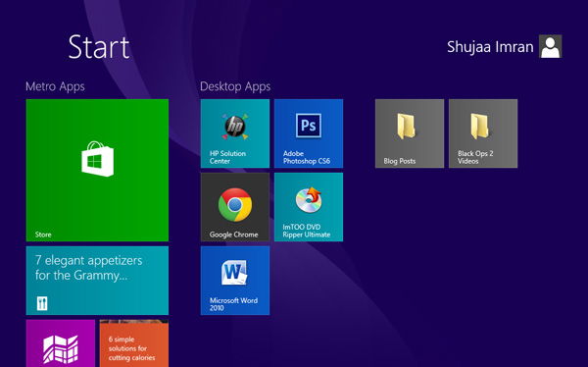The height and width of the screenshot is (367, 588).
Task: Click the shopping bag icon in Store tile
Action: pos(97,159)
